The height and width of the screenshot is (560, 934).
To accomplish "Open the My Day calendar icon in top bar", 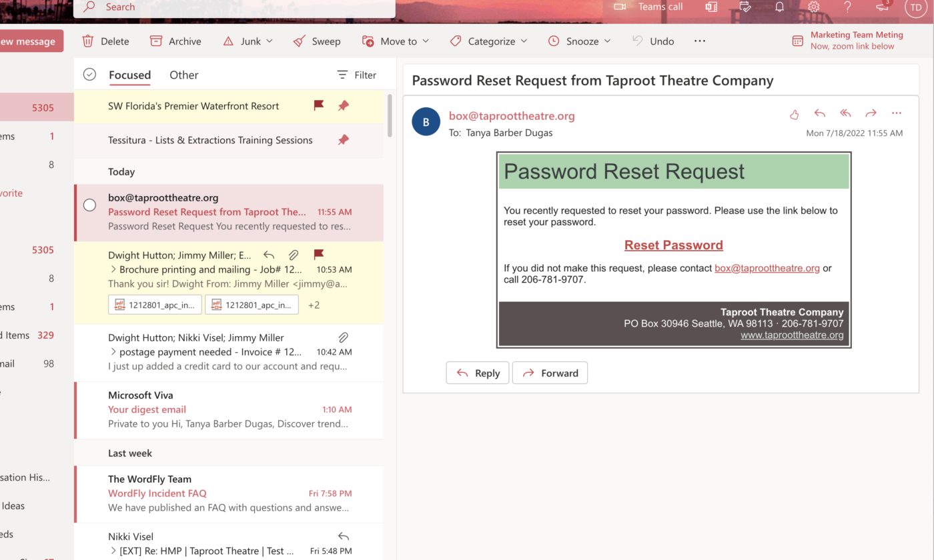I will [x=745, y=7].
